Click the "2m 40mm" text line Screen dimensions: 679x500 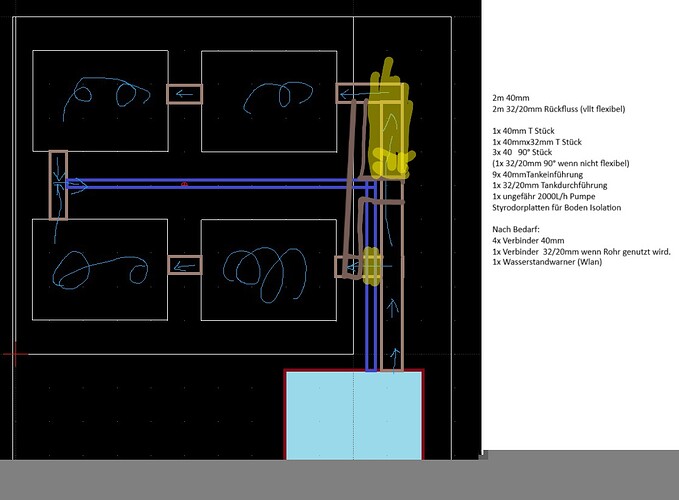(x=511, y=97)
